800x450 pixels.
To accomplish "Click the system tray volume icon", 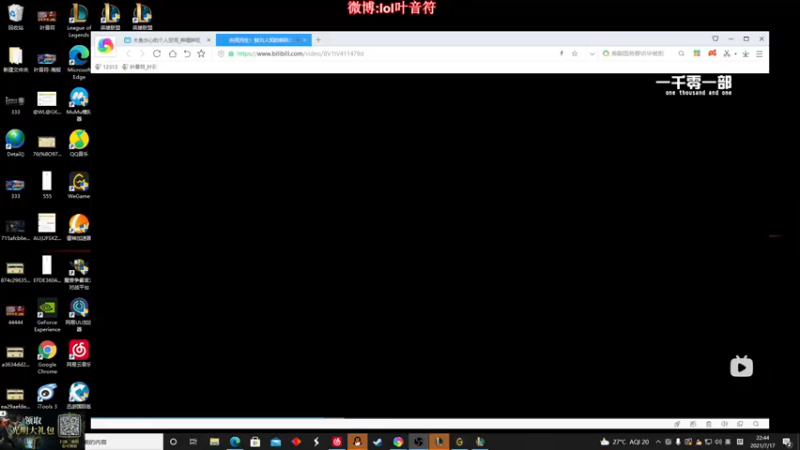I will coord(718,442).
